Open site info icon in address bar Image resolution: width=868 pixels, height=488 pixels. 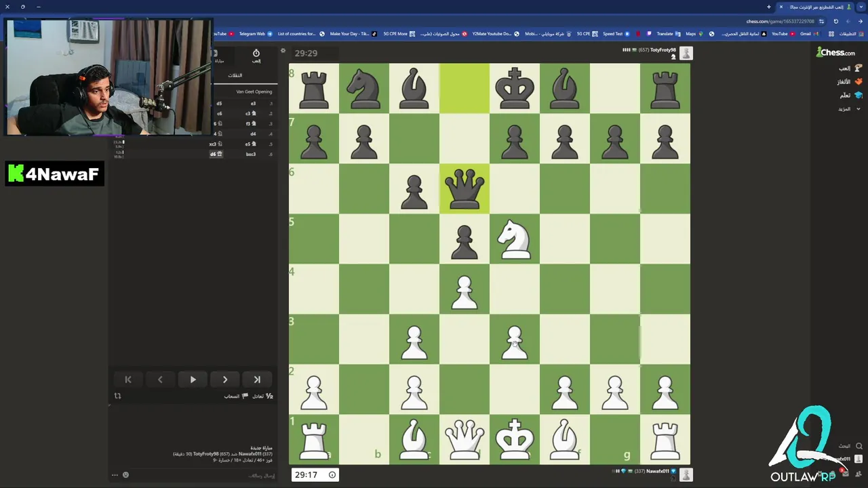pos(821,21)
